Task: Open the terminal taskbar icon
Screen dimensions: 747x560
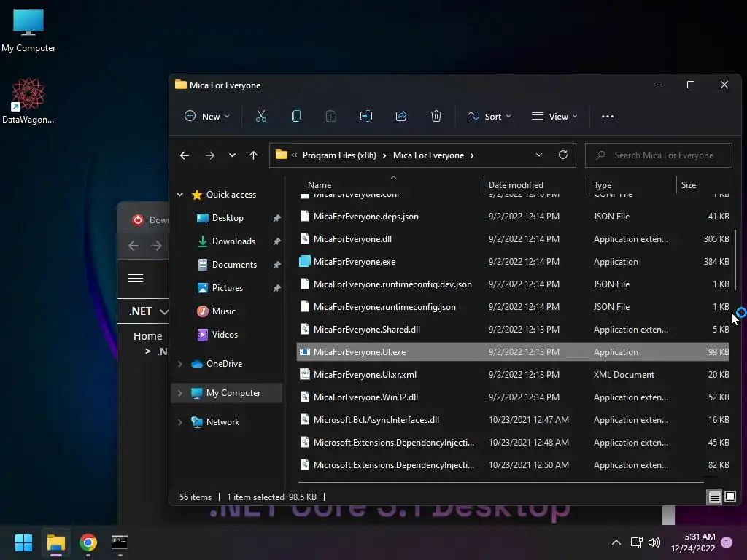Action: click(120, 542)
